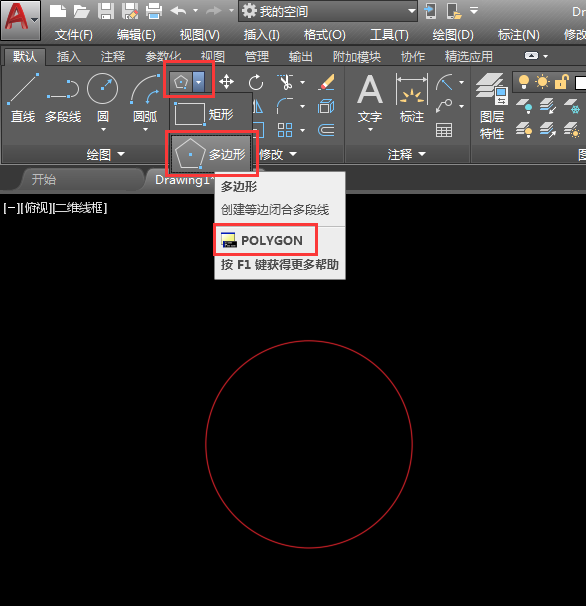This screenshot has height=606, width=586.
Task: Toggle layer freeze sun icon
Action: 542,82
